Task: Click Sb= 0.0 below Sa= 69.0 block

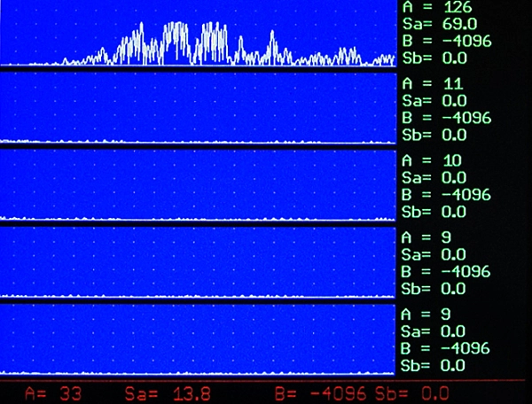Action: (434, 58)
